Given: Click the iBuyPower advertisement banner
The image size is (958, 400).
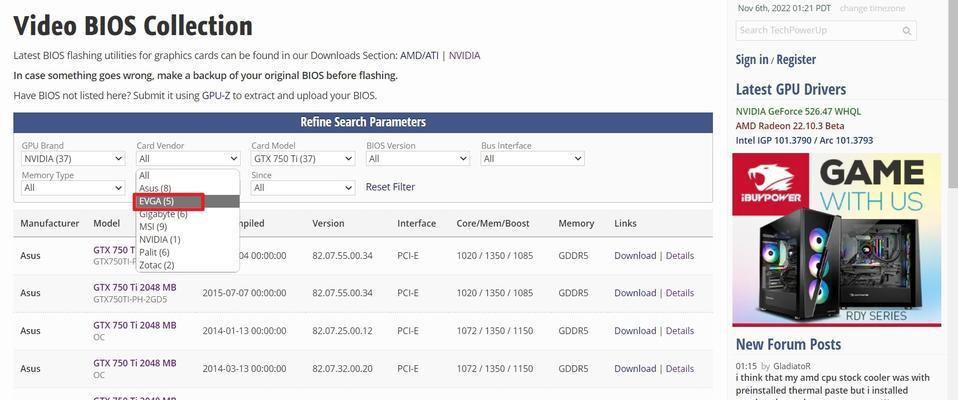Looking at the screenshot, I should pyautogui.click(x=836, y=239).
